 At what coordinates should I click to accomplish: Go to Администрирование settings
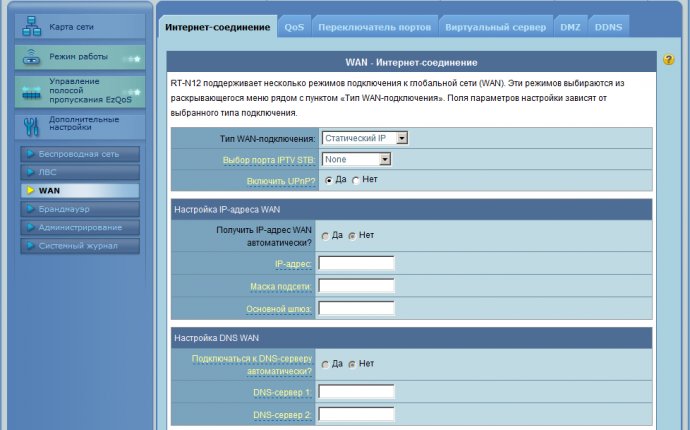click(80, 228)
